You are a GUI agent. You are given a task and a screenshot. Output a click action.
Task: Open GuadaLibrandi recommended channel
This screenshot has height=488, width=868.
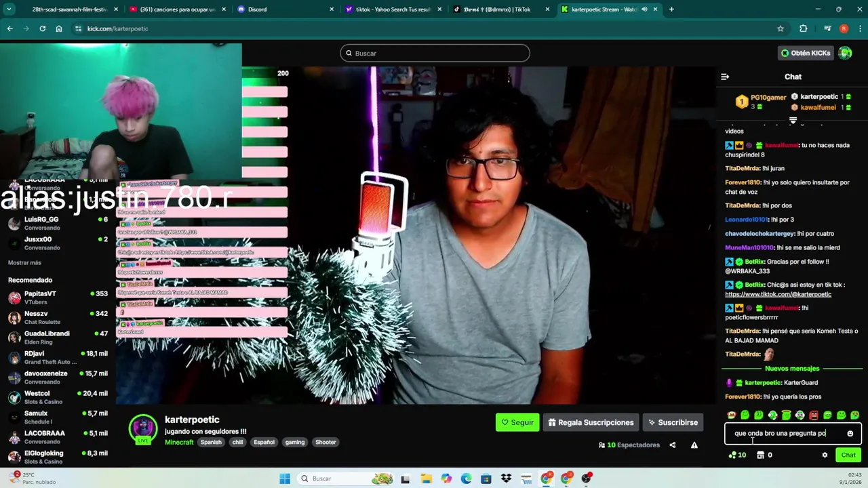[x=58, y=338]
